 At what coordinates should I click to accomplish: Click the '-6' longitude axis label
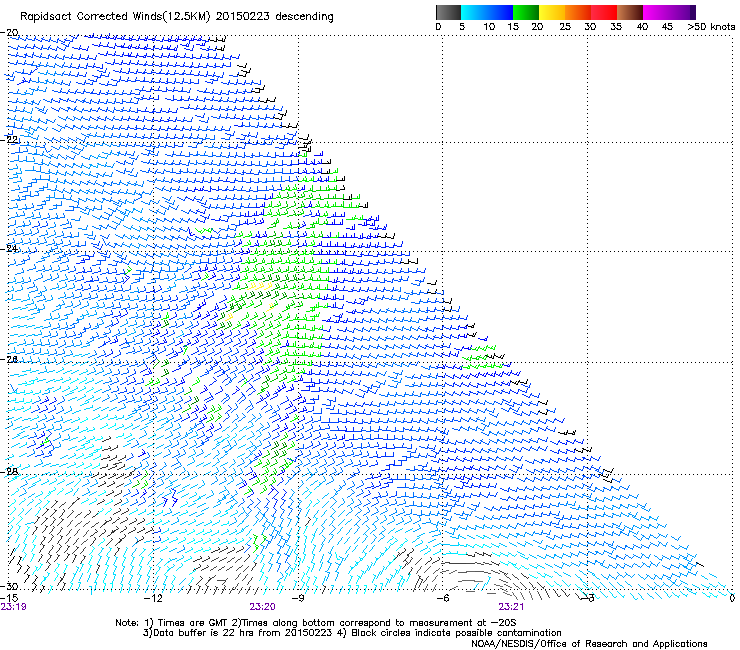tap(442, 598)
